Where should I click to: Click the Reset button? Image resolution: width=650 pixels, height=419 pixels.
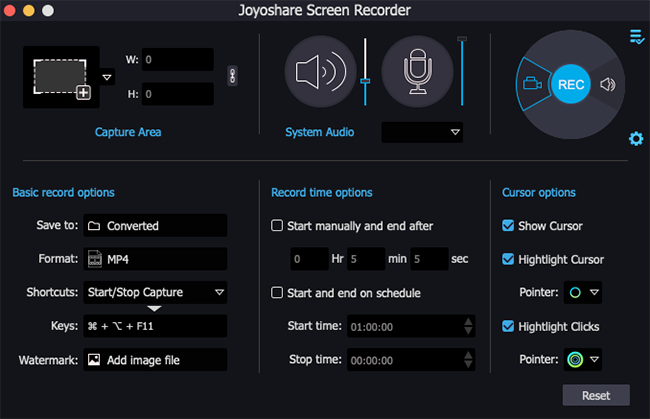pyautogui.click(x=596, y=395)
